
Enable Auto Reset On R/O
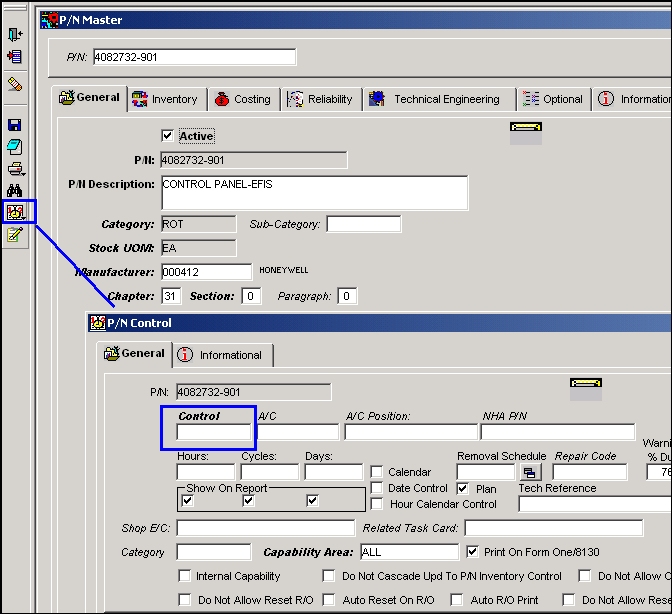pyautogui.click(x=329, y=599)
